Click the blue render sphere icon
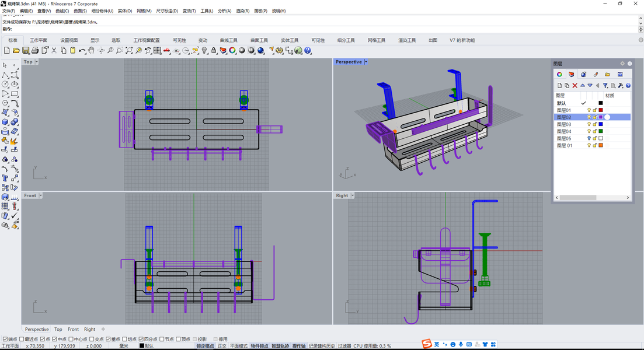Screen dimensions: 644x350 point(261,51)
